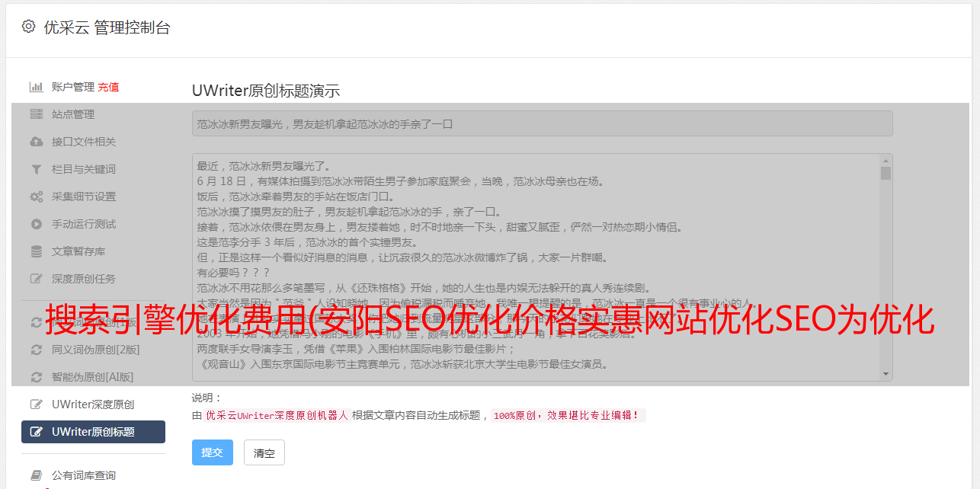Screen dimensions: 980x489
Task: Open the 公有词库查询 book icon
Action: 36,475
